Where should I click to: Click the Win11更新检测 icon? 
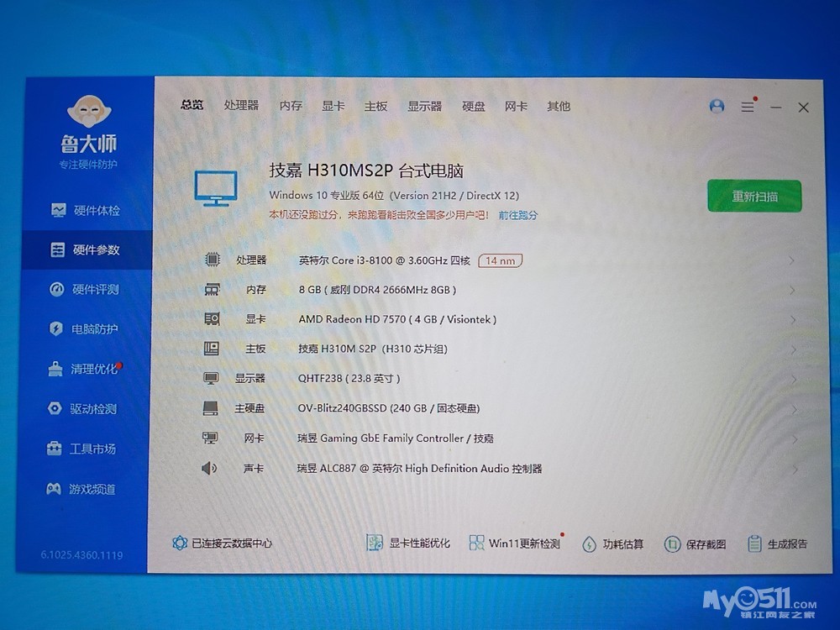click(477, 543)
